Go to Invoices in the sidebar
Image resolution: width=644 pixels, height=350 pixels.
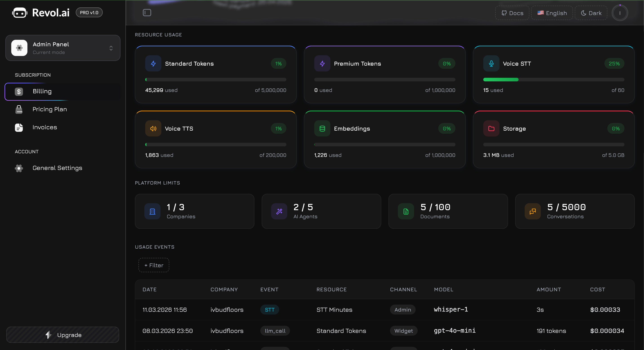[x=63, y=127]
